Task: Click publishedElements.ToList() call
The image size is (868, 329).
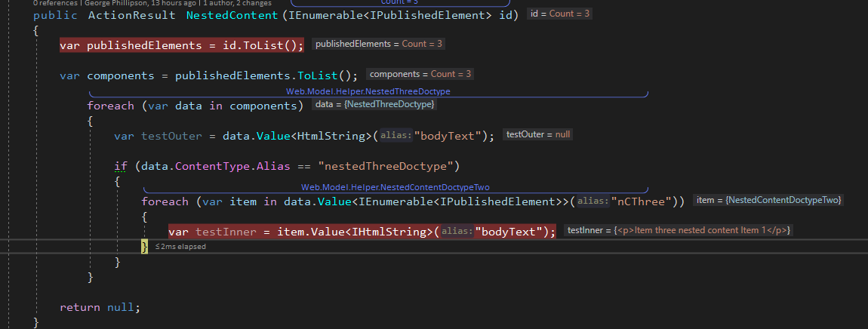Action: 263,75
